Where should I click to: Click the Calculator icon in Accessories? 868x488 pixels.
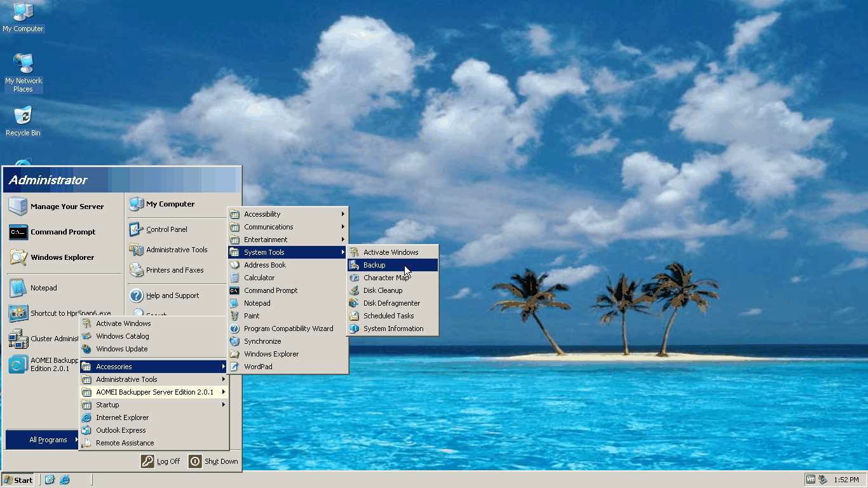click(x=234, y=278)
